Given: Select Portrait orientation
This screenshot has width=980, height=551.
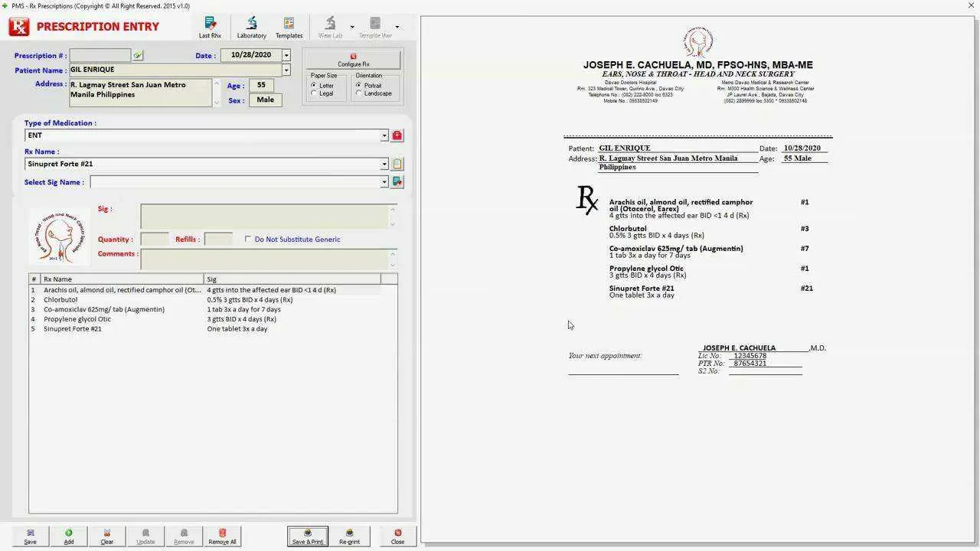Looking at the screenshot, I should point(359,86).
